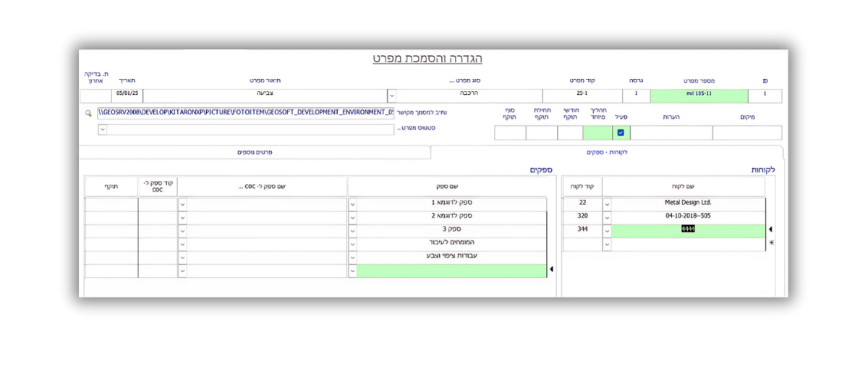Open the COC supplier dropdown in the ספק לדוגמא 1 row
Viewport: 868px width, 367px height.
tap(182, 204)
